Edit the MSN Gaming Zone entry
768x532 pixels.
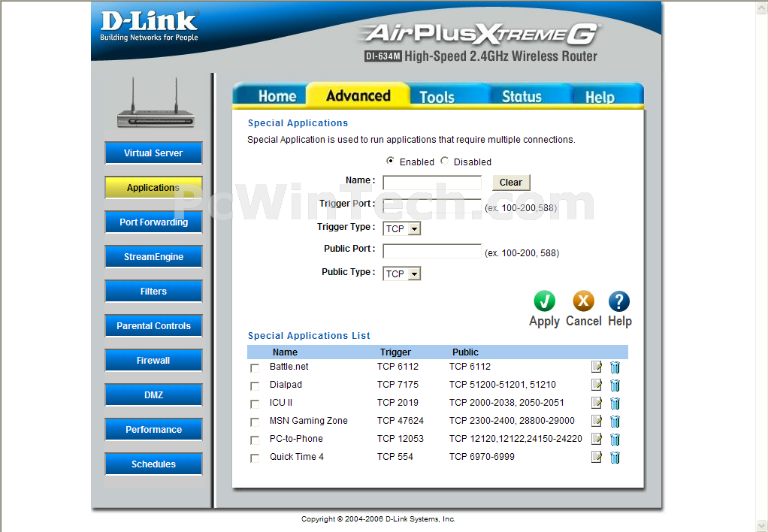tap(596, 421)
